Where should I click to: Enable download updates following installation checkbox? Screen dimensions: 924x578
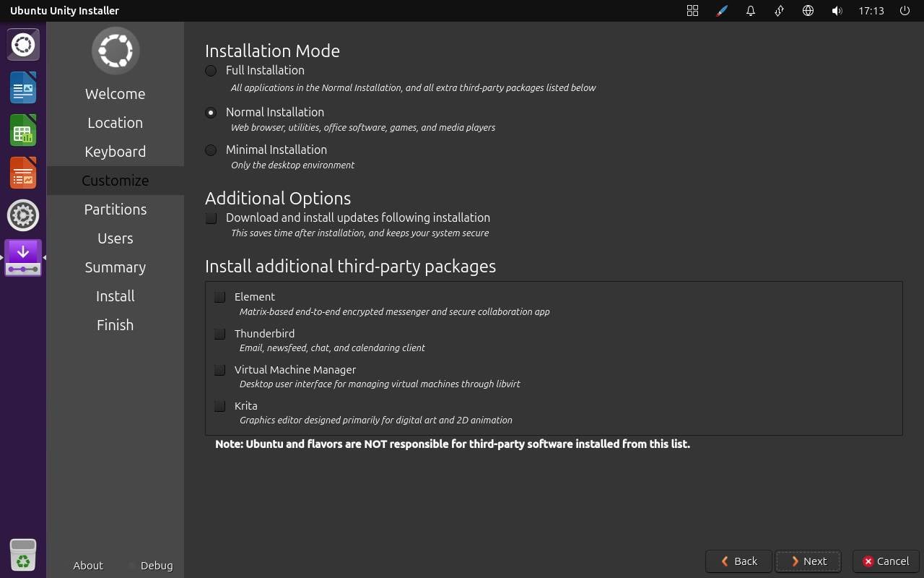click(212, 218)
